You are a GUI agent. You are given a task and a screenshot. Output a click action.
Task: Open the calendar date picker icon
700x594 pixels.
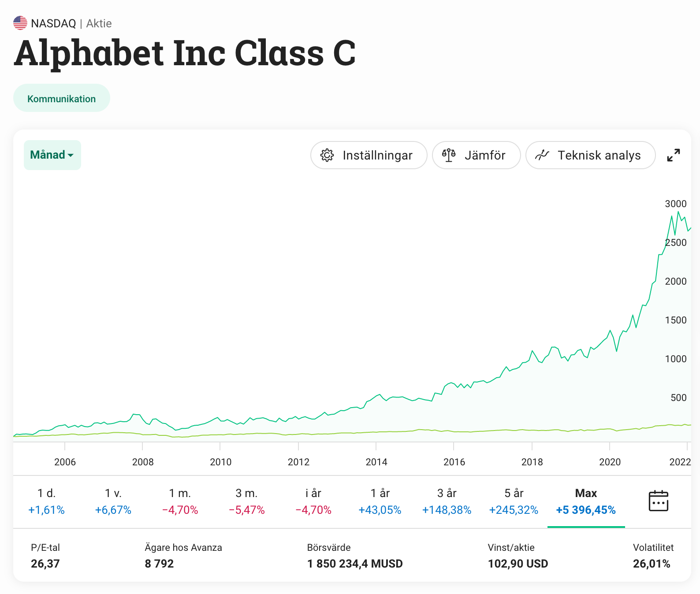pyautogui.click(x=659, y=501)
